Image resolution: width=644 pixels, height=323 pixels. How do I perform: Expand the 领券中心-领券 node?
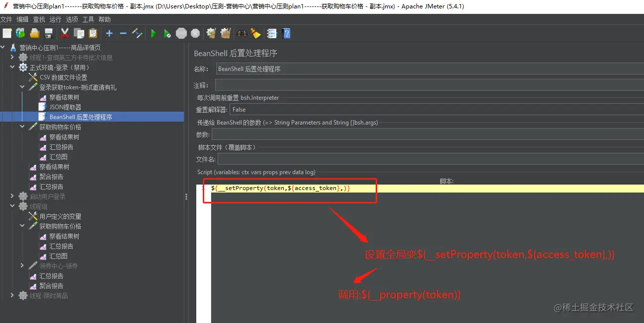[22, 265]
